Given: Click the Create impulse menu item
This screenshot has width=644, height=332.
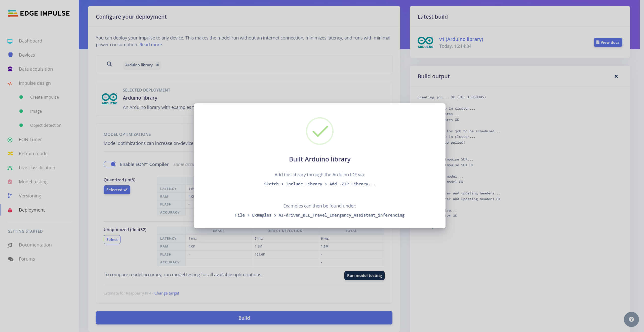Looking at the screenshot, I should [x=45, y=97].
